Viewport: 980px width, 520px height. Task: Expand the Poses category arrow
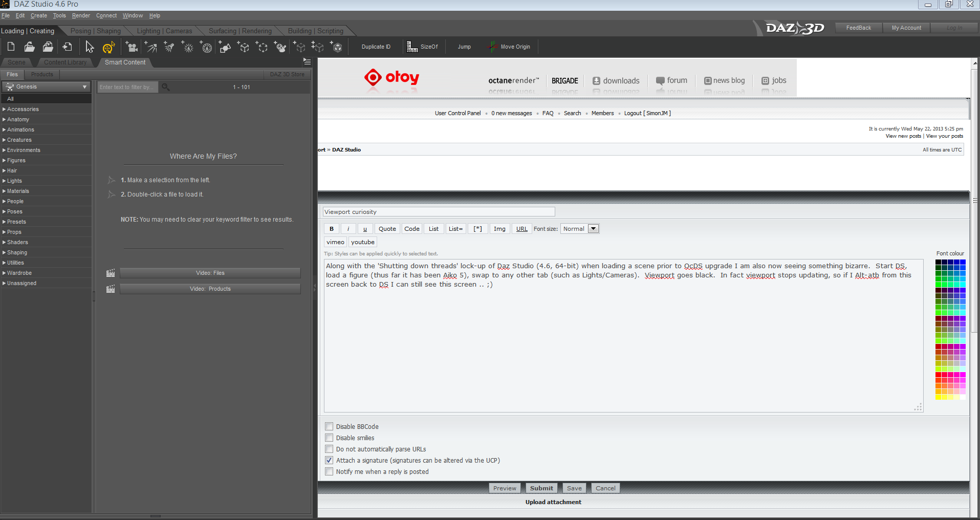click(4, 211)
